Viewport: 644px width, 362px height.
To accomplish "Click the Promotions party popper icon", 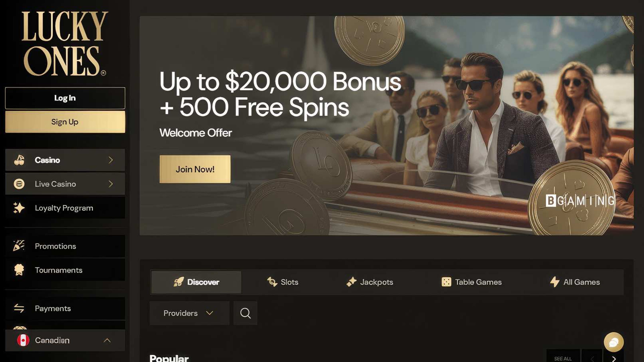I will coord(19,246).
